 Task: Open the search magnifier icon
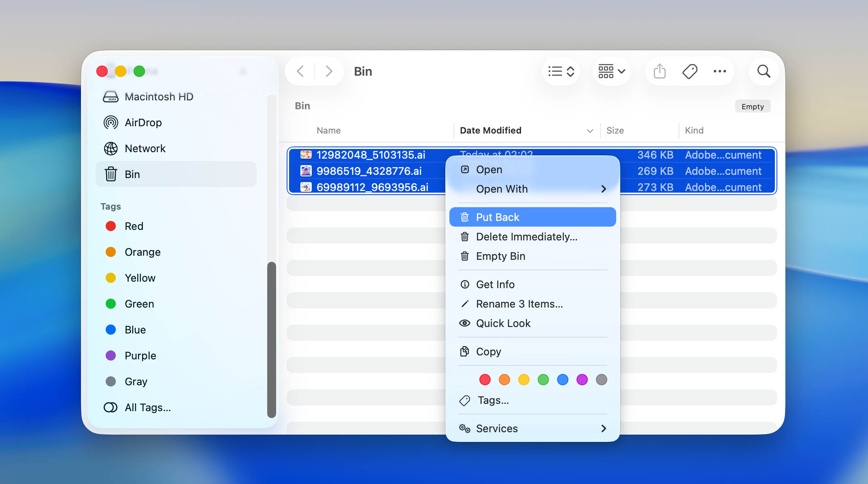[x=764, y=71]
